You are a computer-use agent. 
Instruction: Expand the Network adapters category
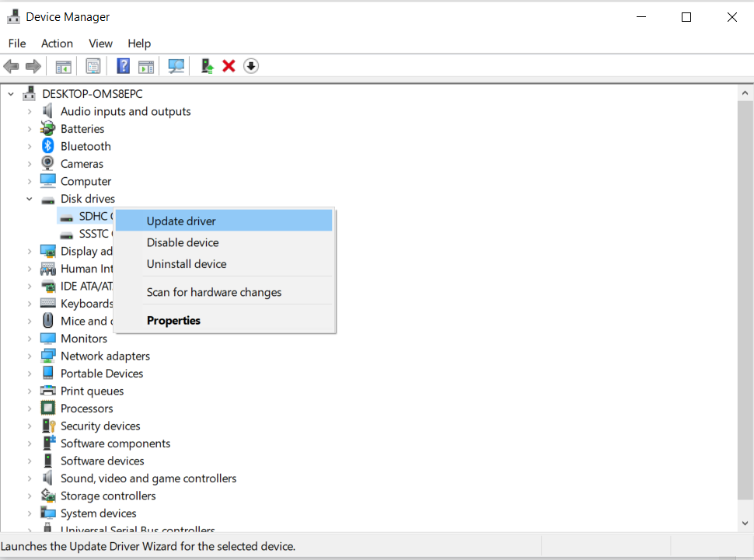(29, 356)
